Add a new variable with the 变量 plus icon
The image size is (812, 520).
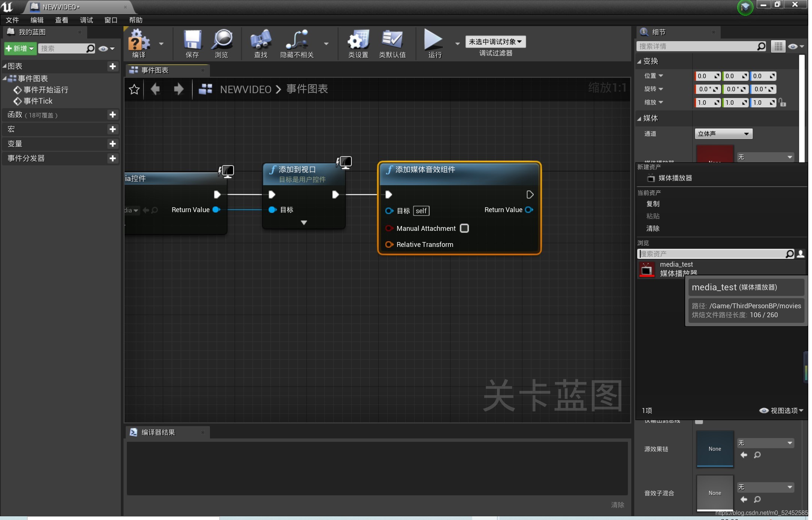[113, 144]
